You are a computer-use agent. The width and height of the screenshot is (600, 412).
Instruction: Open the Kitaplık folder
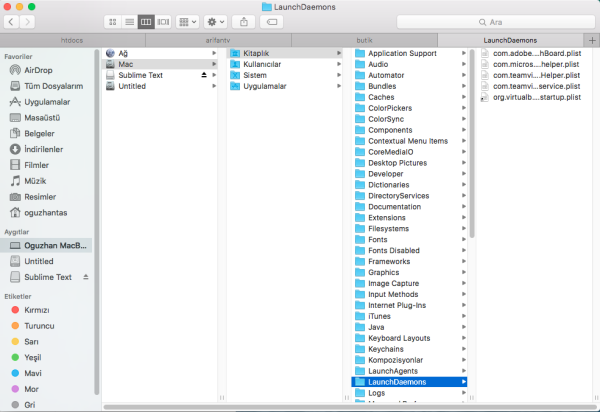[285, 53]
